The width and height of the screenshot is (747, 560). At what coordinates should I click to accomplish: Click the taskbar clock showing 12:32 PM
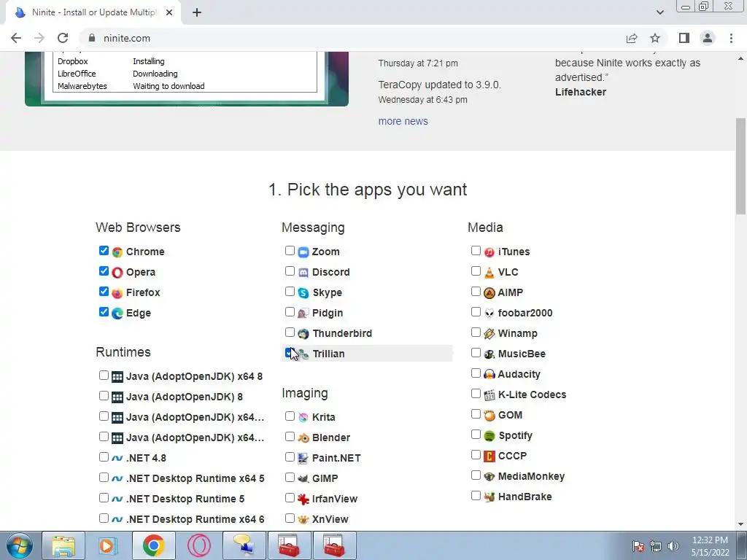(710, 546)
